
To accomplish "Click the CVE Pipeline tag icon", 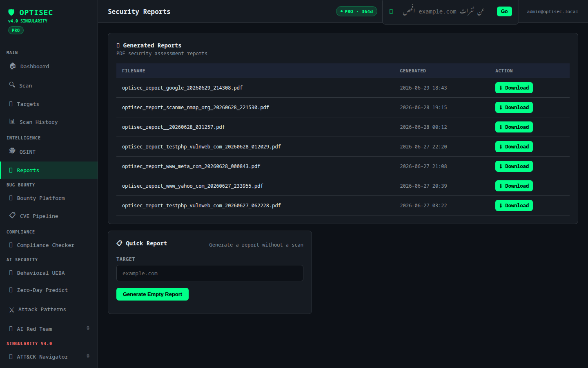I will (x=13, y=215).
